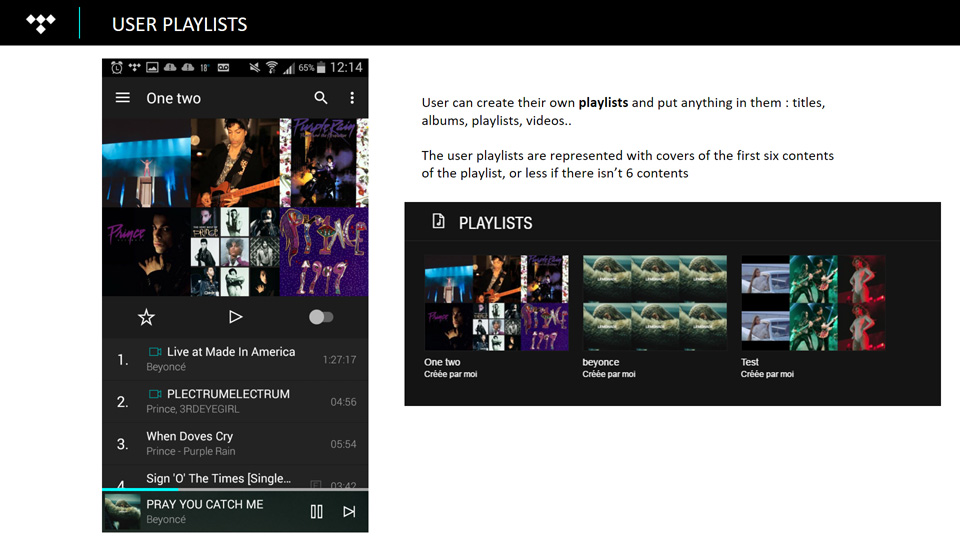960x540 pixels.
Task: Click the alarm icon in status bar
Action: (116, 67)
